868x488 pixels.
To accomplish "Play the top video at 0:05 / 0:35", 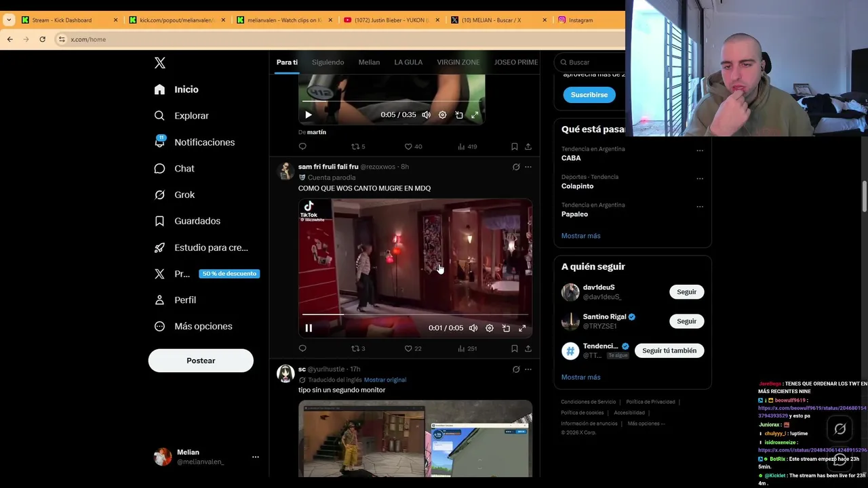I will pyautogui.click(x=309, y=115).
